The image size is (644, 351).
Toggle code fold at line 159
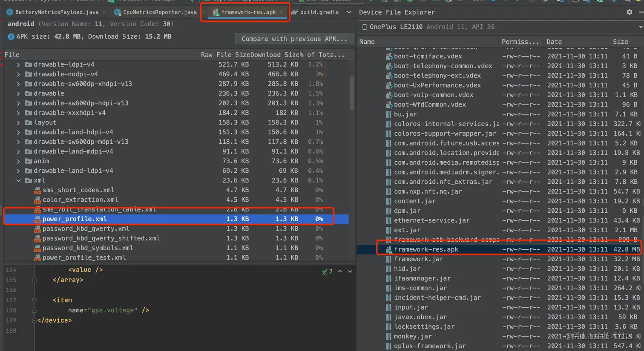click(34, 320)
